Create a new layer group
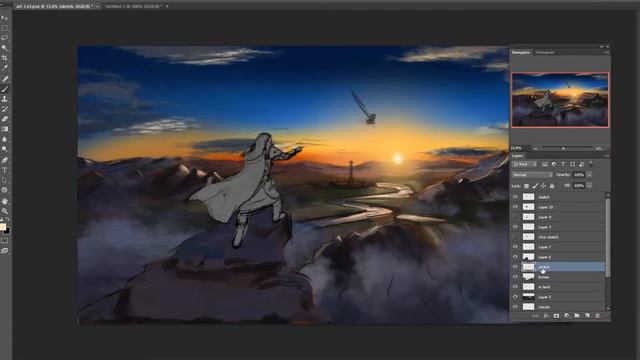This screenshot has height=360, width=640. pos(577,316)
